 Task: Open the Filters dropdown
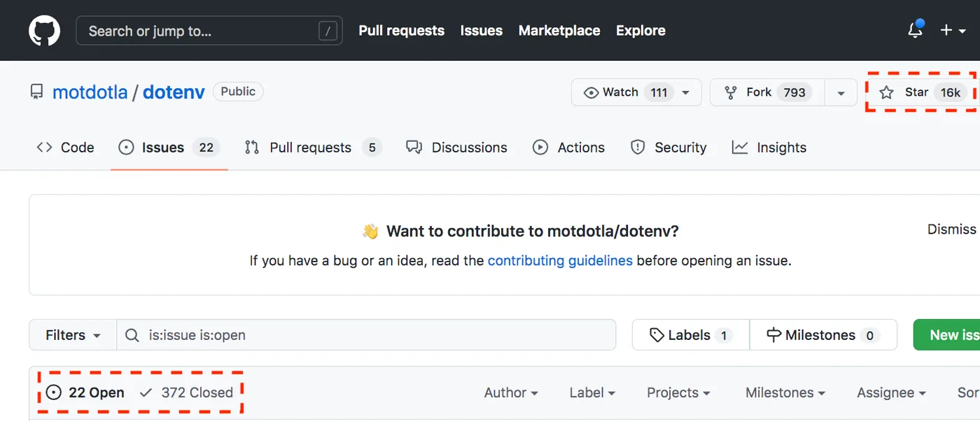(x=73, y=335)
